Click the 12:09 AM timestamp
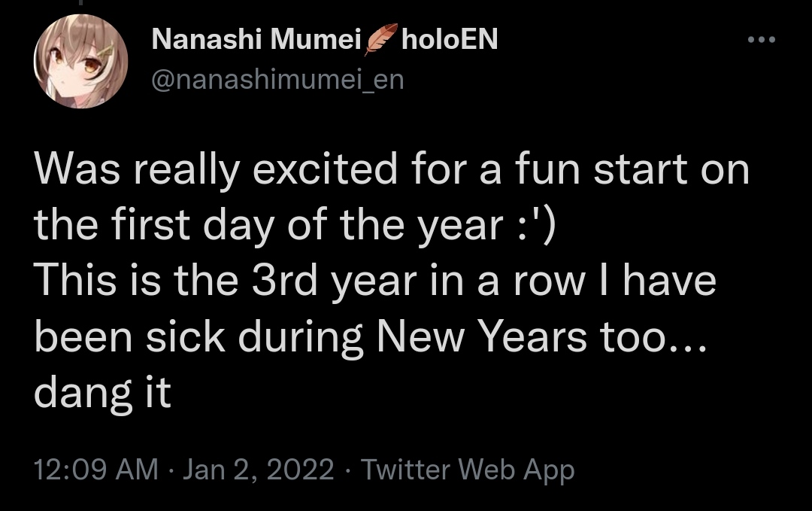Image resolution: width=812 pixels, height=511 pixels. [x=96, y=470]
